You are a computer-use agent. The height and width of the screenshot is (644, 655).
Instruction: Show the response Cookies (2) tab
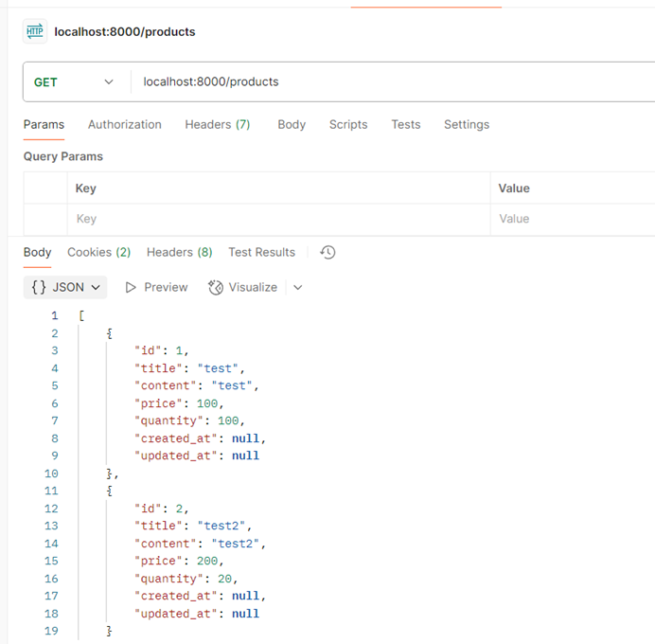[98, 252]
